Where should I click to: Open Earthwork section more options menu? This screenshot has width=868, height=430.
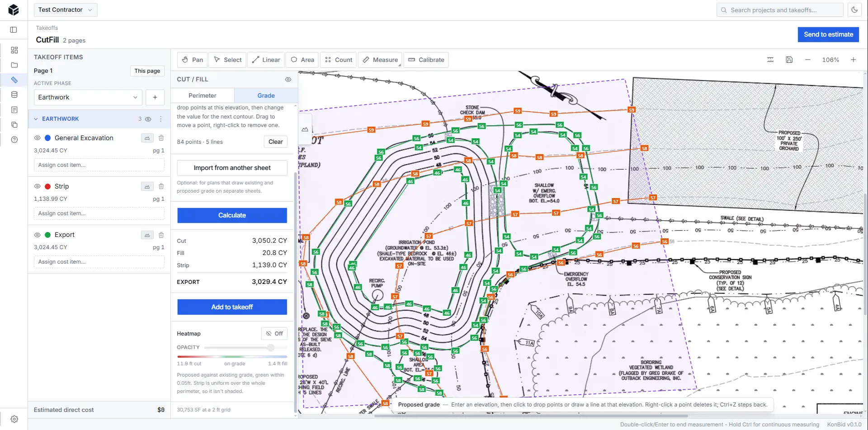coord(160,119)
